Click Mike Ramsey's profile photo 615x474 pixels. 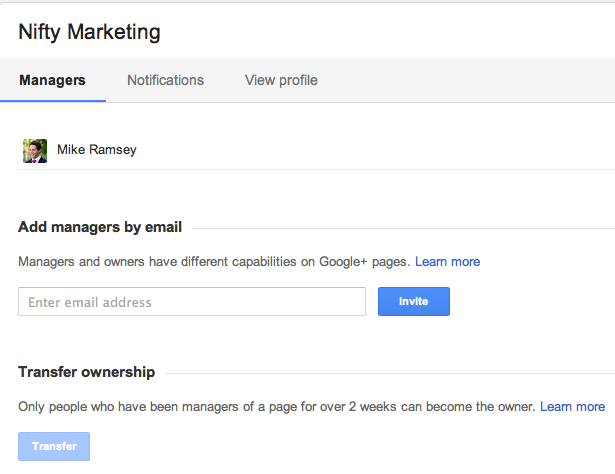click(35, 150)
